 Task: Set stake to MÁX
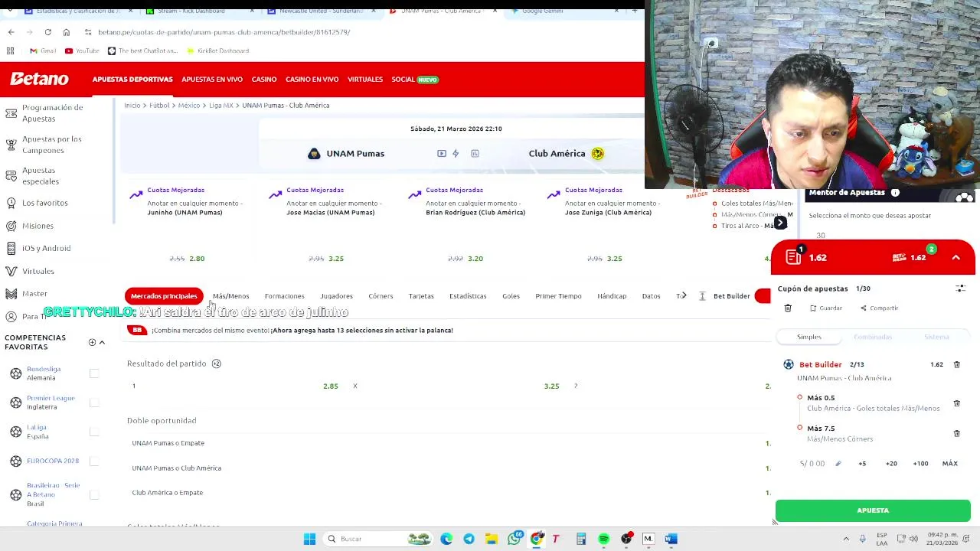tap(949, 463)
